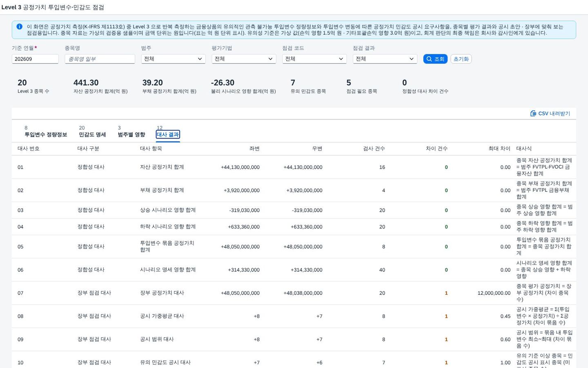
Task: Click the magnifier icon in 조회 button
Action: (x=429, y=59)
